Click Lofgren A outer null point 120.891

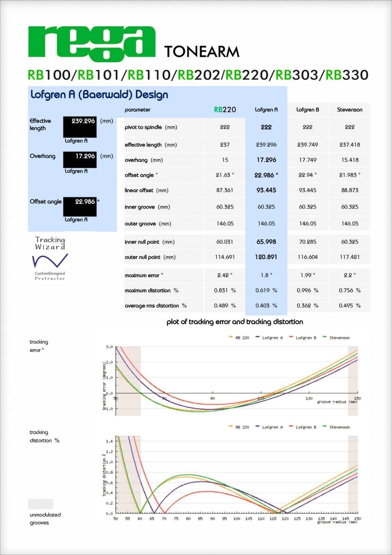(266, 257)
